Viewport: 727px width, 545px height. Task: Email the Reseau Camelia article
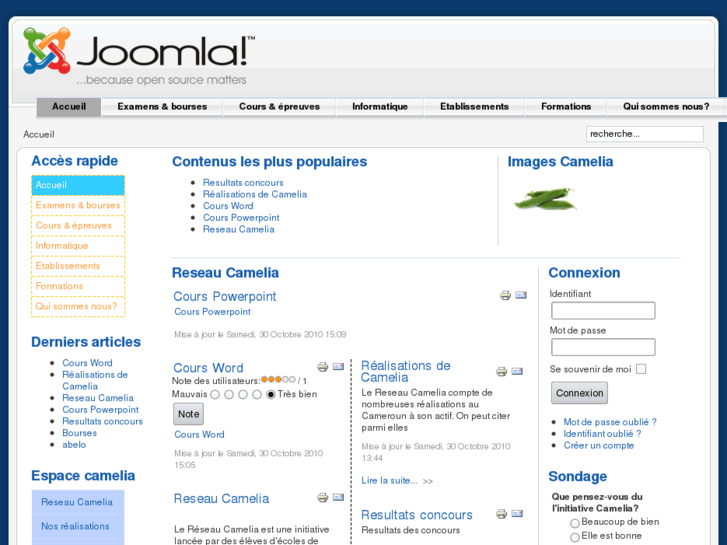(x=338, y=497)
